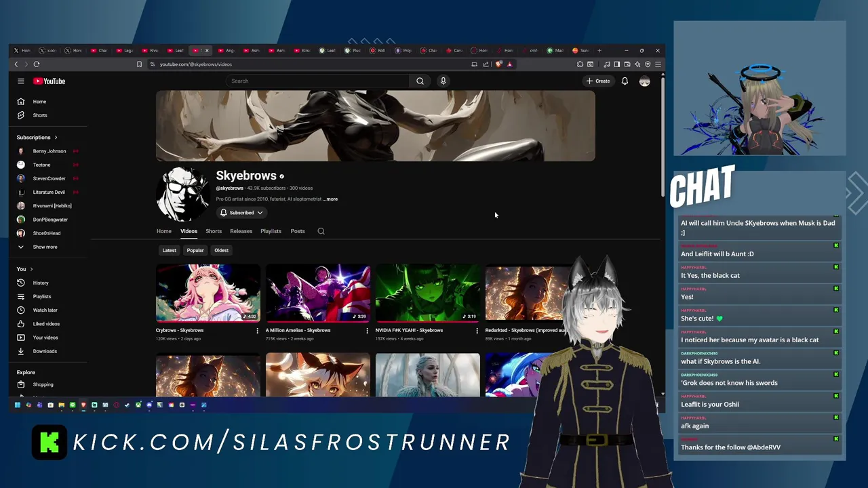
Task: Switch to Posts tab
Action: pos(298,231)
